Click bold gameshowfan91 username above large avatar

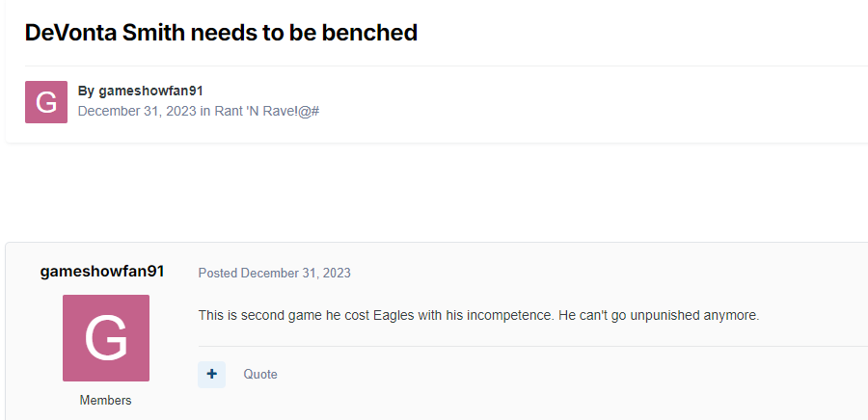(x=102, y=272)
